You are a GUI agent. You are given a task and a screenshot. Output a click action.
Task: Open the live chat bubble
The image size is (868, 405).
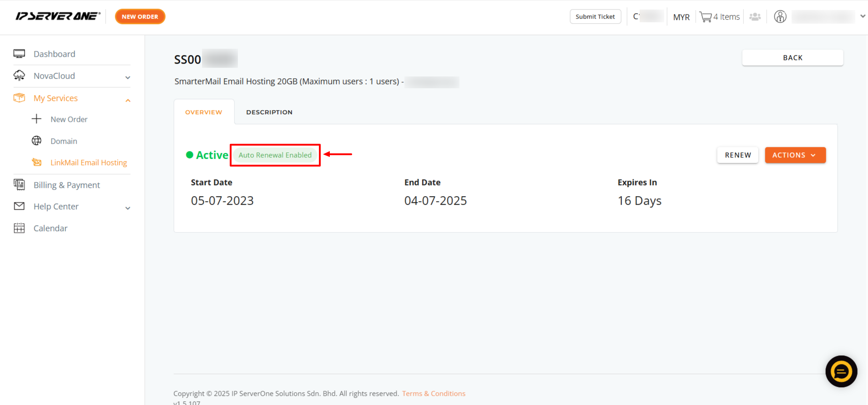(841, 371)
